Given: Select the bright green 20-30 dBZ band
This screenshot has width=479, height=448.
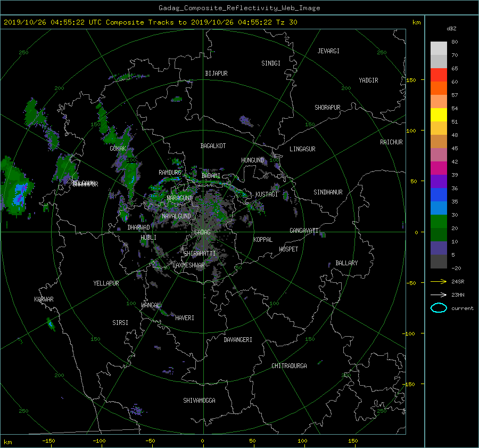Looking at the screenshot, I should 439,222.
